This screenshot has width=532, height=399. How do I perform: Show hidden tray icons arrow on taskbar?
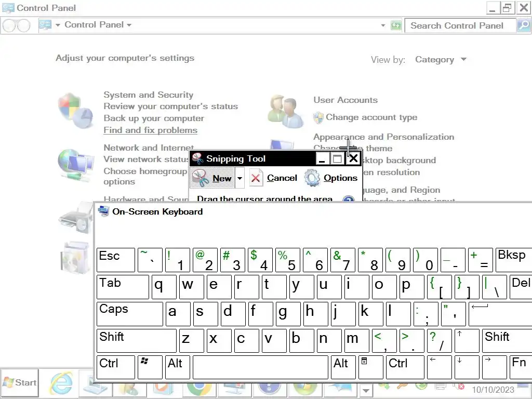(x=366, y=390)
